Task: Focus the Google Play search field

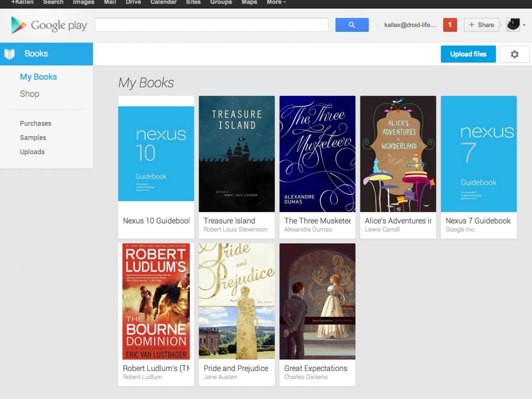Action: pos(211,25)
